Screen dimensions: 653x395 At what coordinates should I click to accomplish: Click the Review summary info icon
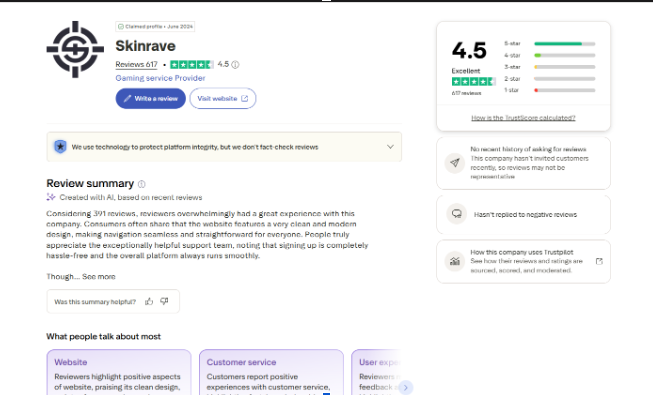[142, 184]
